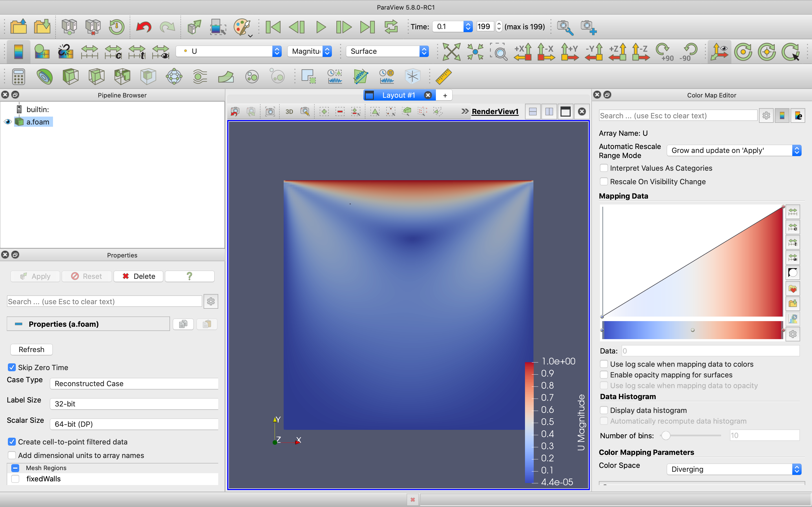Screen dimensions: 812x507
Task: Click the Reset camera icon
Action: click(451, 52)
